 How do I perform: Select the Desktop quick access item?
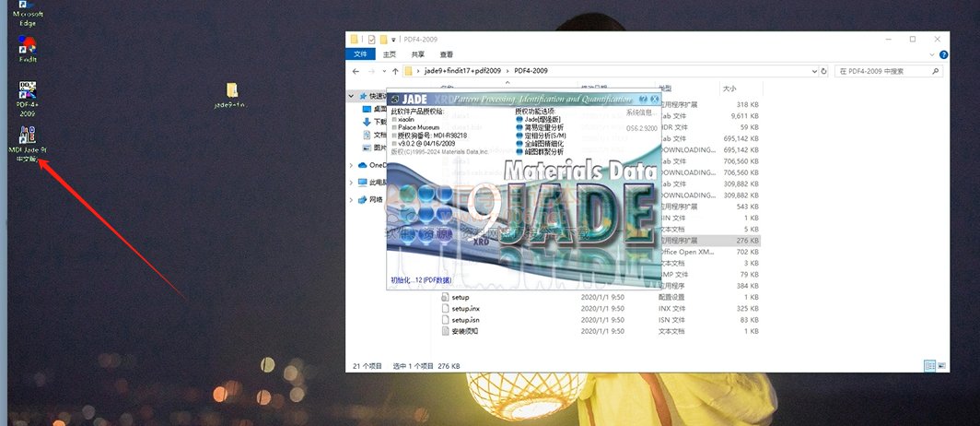point(375,109)
